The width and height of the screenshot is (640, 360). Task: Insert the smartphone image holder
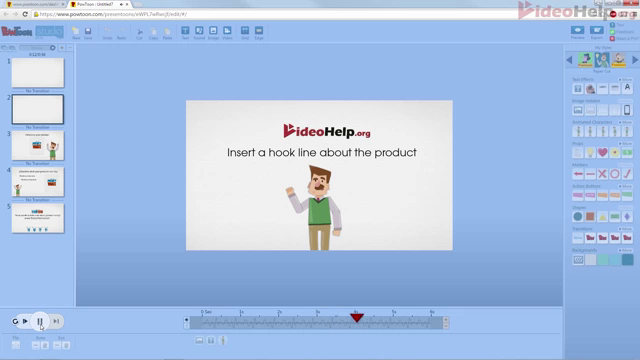[x=627, y=110]
